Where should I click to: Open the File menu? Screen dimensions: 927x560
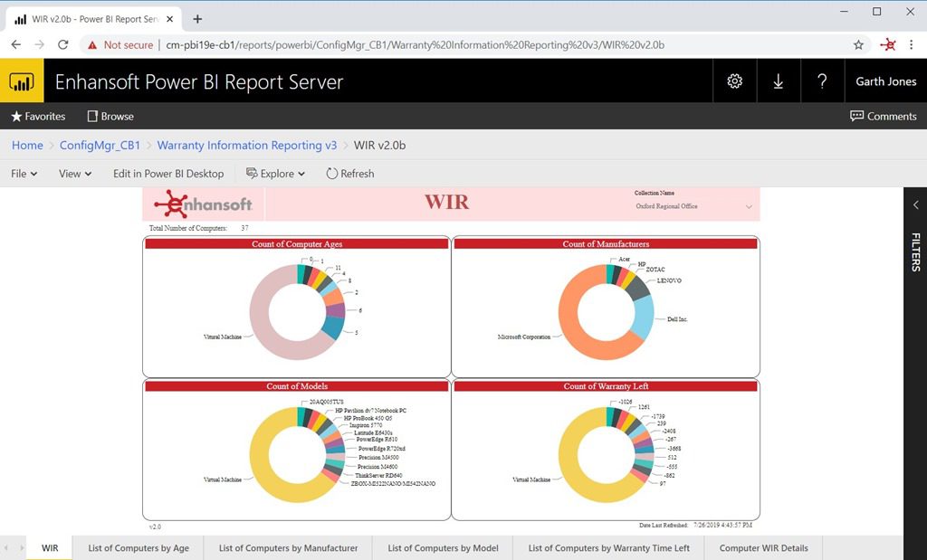pos(22,174)
